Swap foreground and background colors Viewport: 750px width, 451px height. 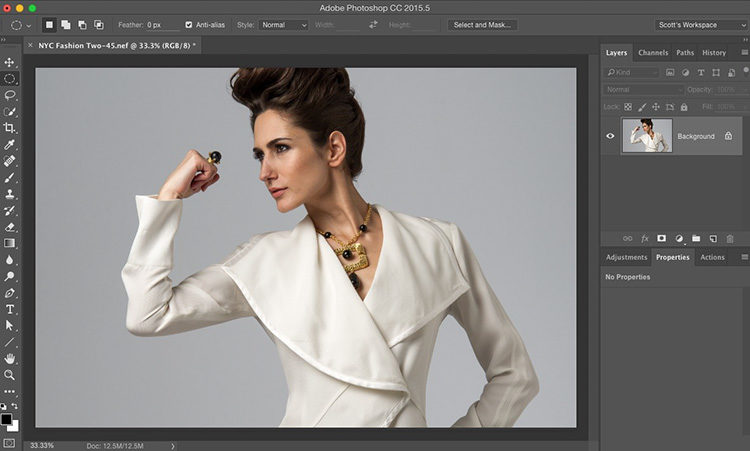(x=15, y=406)
